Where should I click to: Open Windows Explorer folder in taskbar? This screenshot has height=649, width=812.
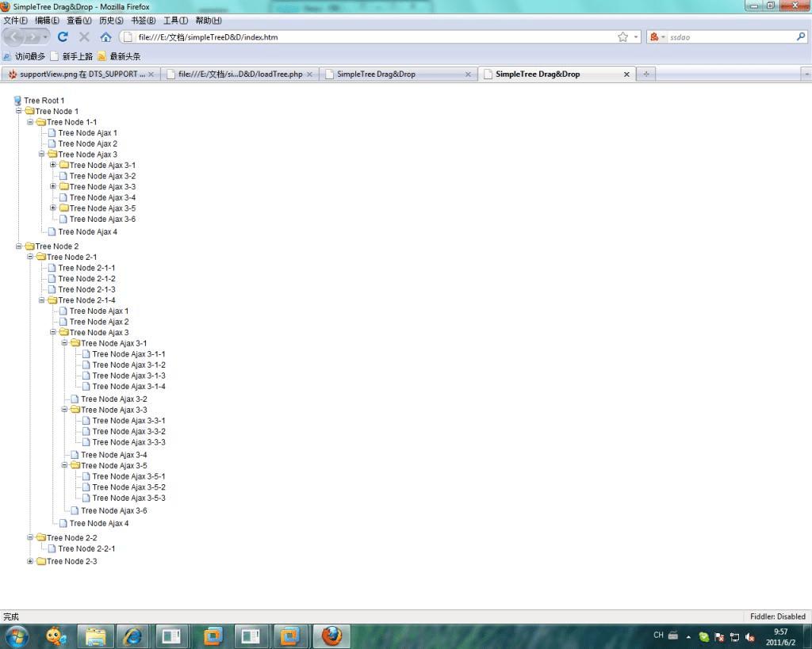[x=95, y=636]
